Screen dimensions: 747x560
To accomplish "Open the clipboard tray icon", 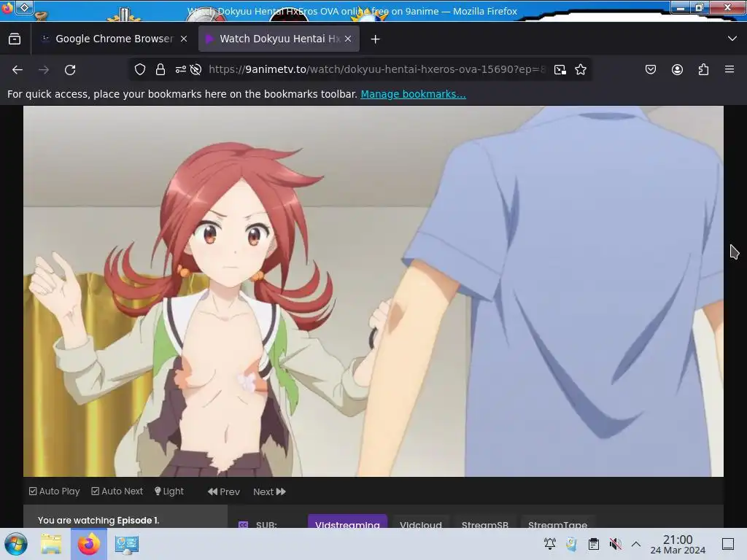I will pyautogui.click(x=594, y=543).
